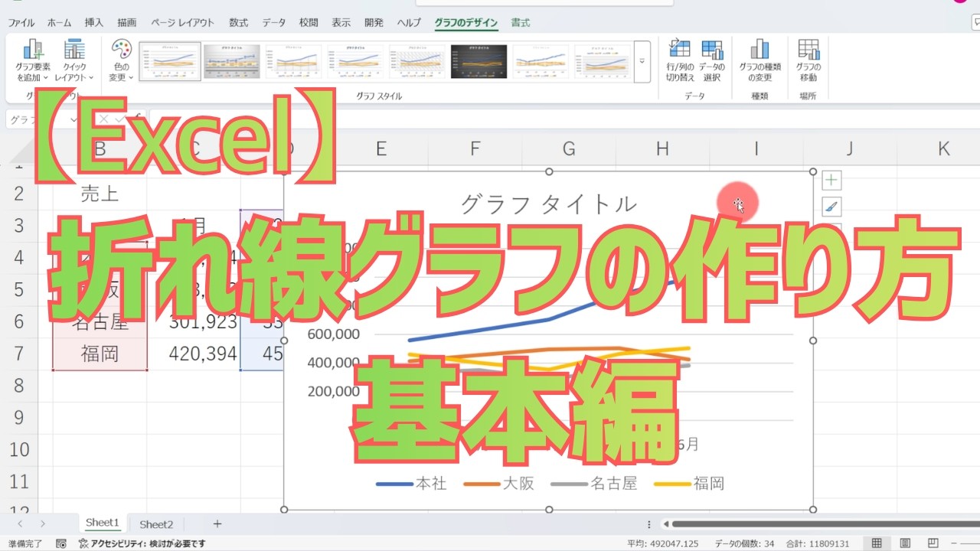Screen dimensions: 980x551
Task: Click 本社 legend entry
Action: 412,484
